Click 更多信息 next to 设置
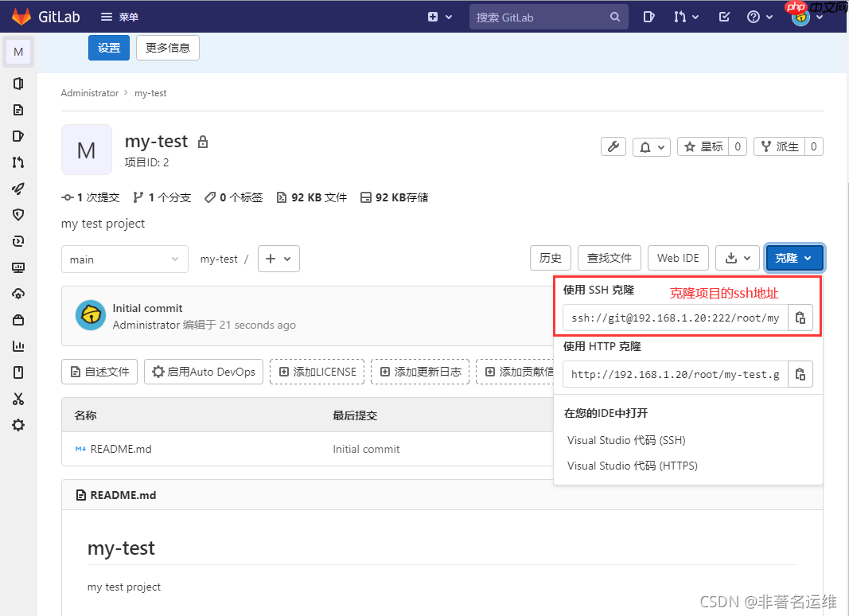The height and width of the screenshot is (616, 849). tap(167, 48)
